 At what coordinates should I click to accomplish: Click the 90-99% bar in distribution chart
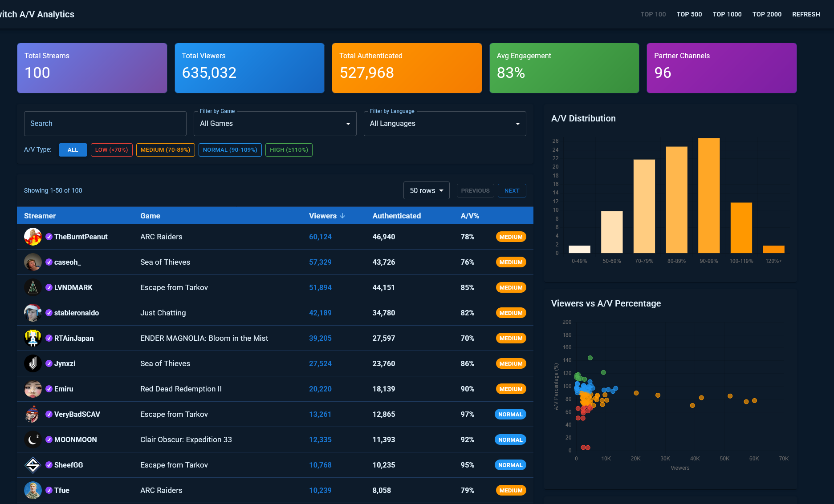click(x=709, y=195)
